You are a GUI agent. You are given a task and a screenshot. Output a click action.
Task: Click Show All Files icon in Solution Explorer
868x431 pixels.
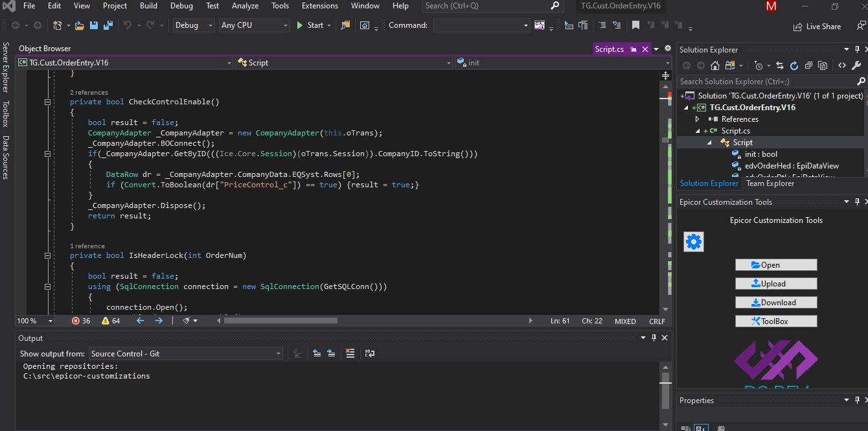(822, 65)
